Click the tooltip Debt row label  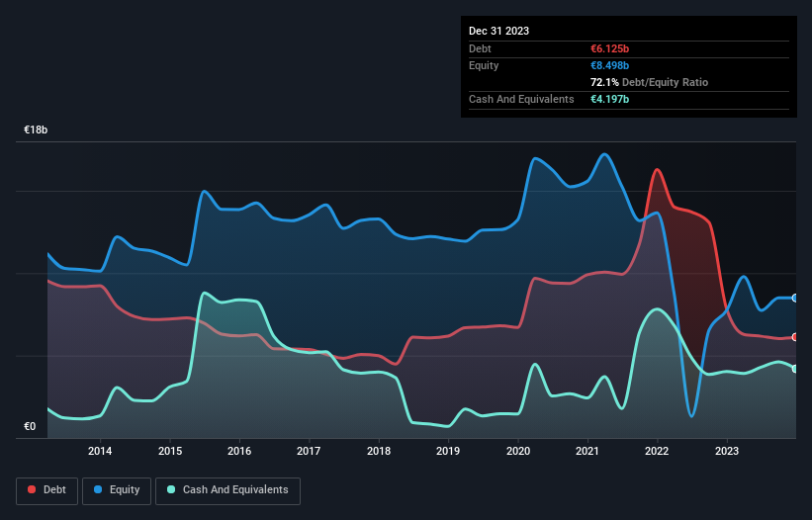coord(480,48)
